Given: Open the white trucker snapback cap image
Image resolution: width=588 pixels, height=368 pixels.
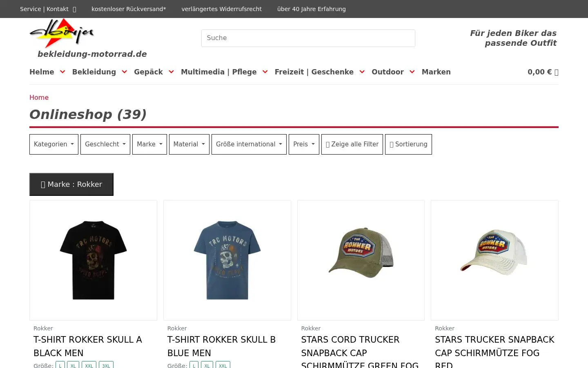Looking at the screenshot, I should click(494, 260).
